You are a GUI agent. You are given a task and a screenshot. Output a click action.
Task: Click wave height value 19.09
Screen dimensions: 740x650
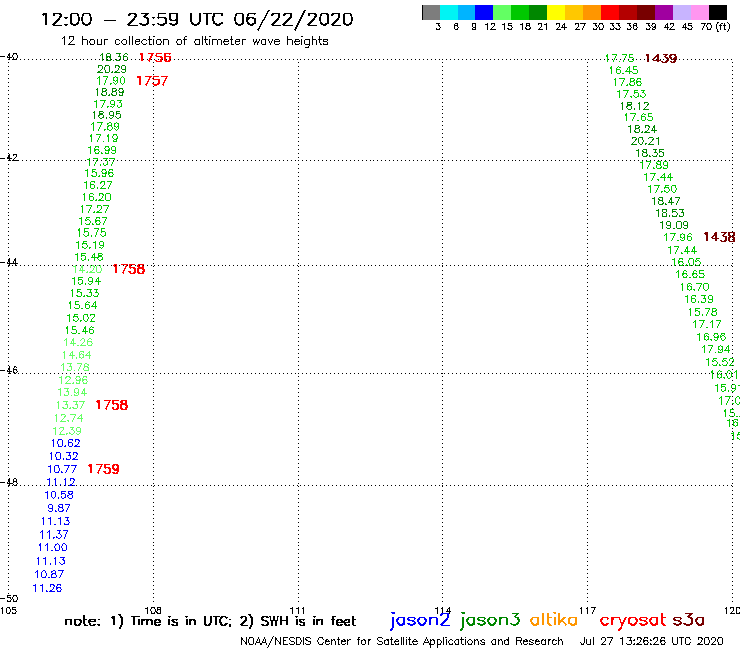tap(674, 226)
